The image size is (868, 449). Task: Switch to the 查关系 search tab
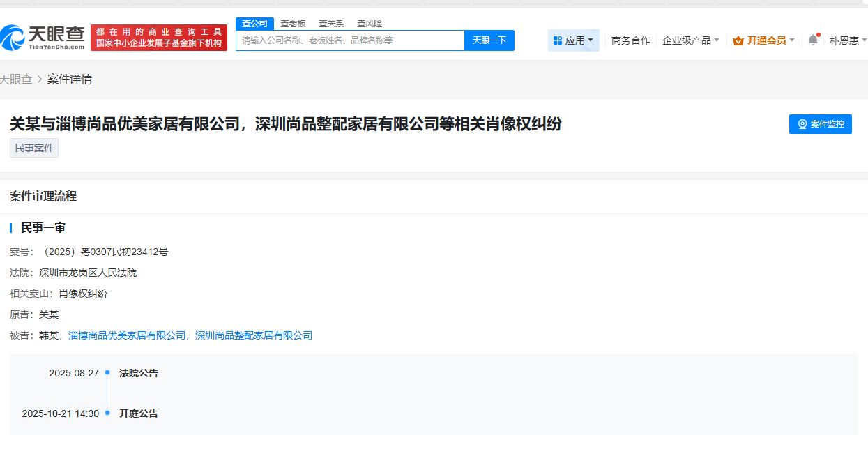click(x=331, y=24)
